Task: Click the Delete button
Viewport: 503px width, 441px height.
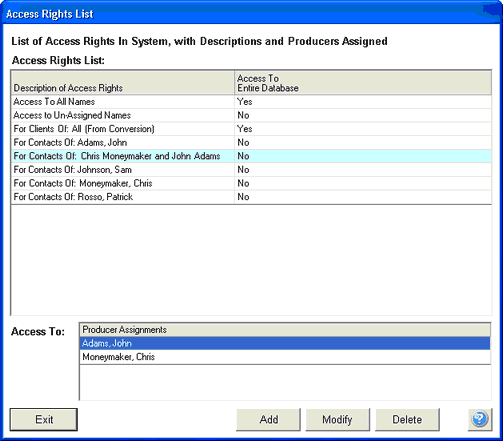Action: (407, 419)
